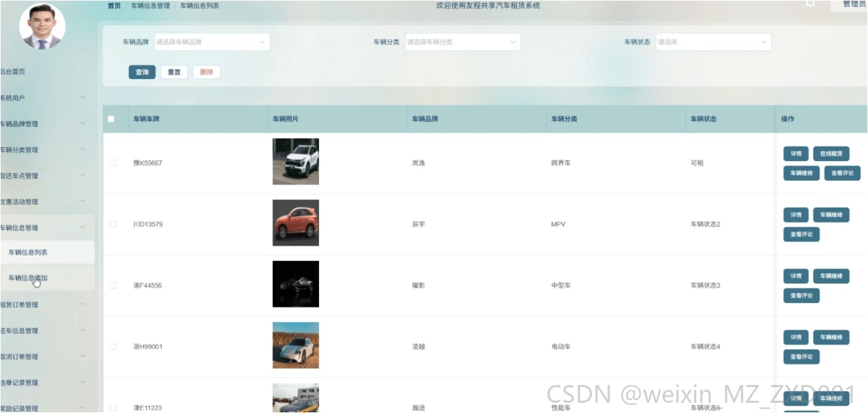The image size is (868, 413).
Task: Click the administrator avatar photo
Action: tap(42, 27)
